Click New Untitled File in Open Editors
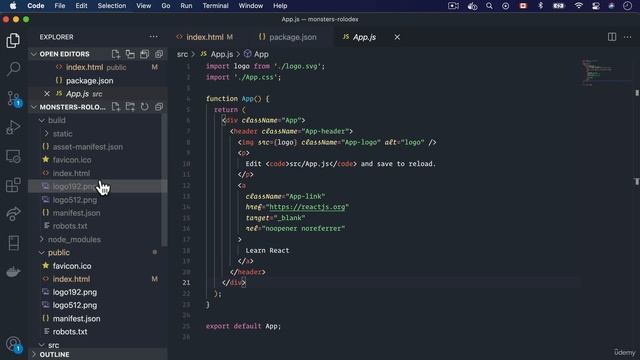 [x=116, y=54]
